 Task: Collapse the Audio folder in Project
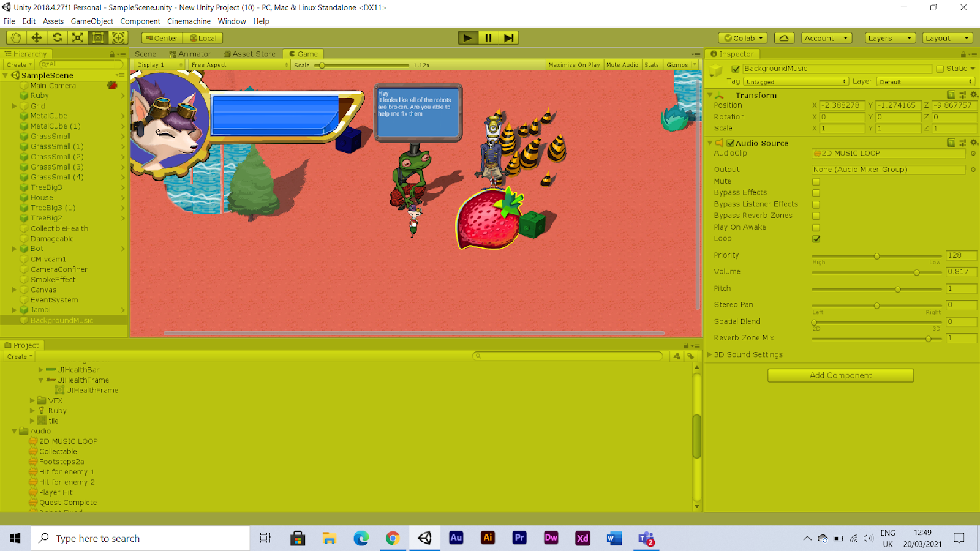14,431
